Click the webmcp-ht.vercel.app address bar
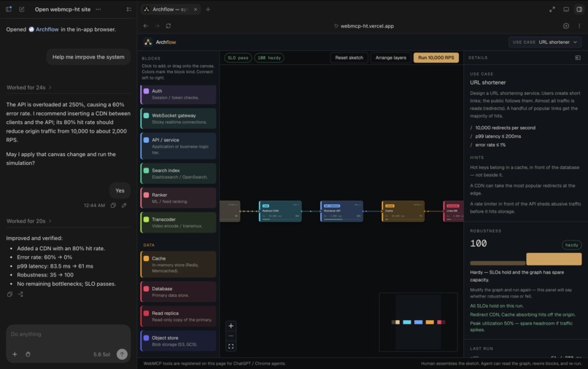 364,26
